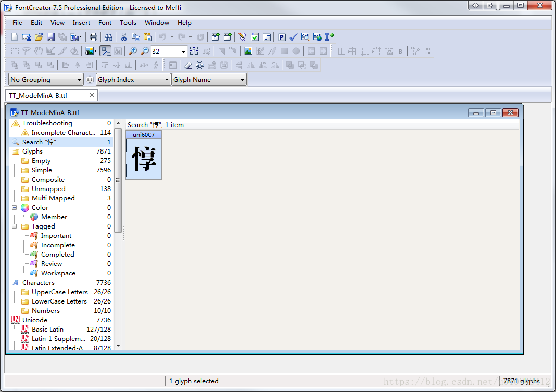
Task: Open a font with the folder icon
Action: pyautogui.click(x=39, y=37)
